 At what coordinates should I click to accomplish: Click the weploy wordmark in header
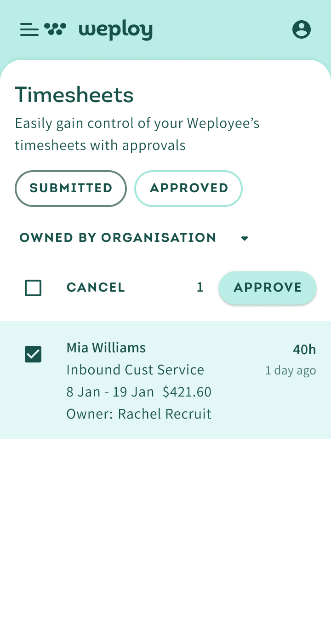point(115,30)
